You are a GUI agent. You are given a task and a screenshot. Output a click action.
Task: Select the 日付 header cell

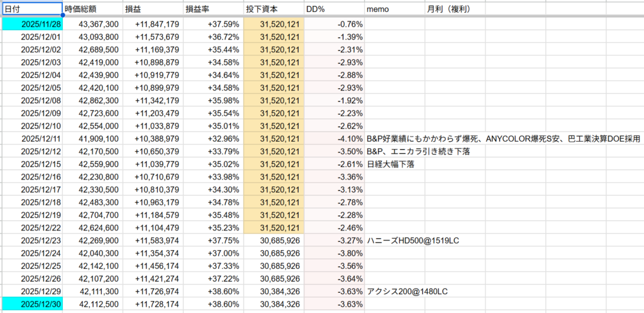click(x=31, y=10)
